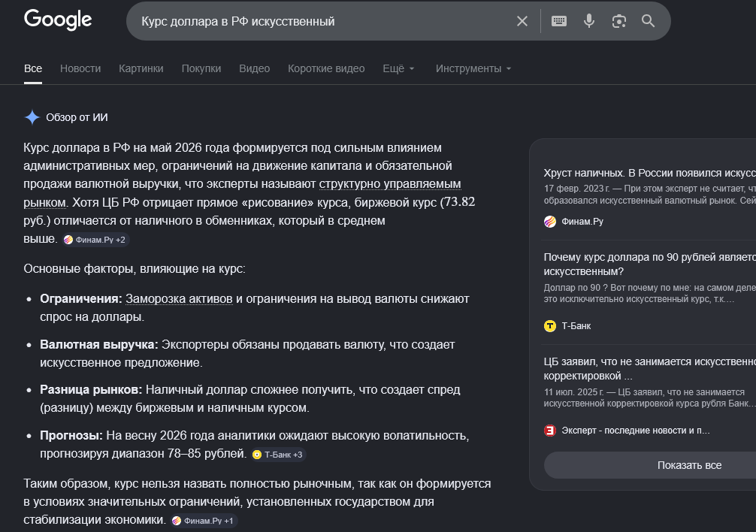Submit search using magnifier icon
The width and height of the screenshot is (756, 532).
click(648, 21)
